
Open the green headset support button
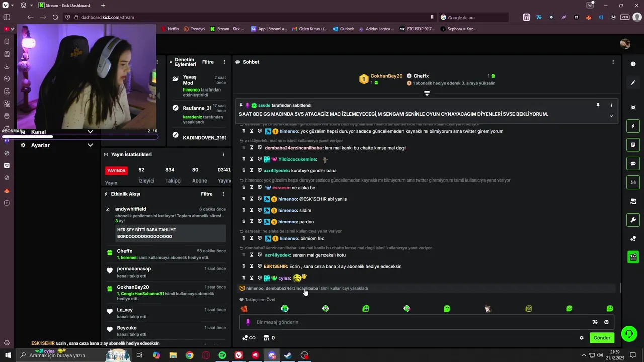coord(628,333)
